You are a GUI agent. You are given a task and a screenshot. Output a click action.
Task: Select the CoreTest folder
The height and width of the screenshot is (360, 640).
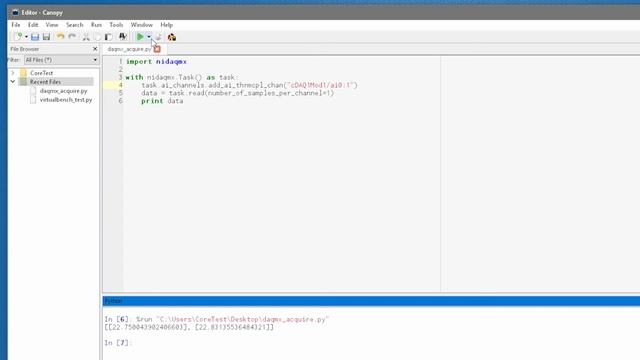[x=41, y=73]
